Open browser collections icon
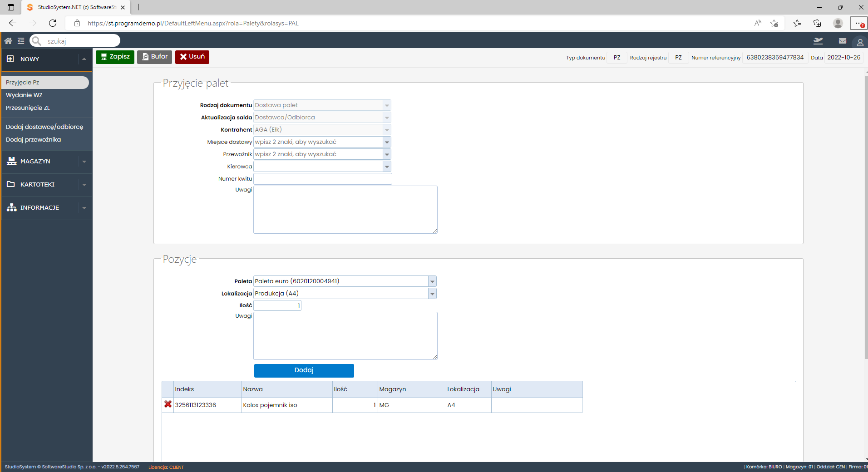The height and width of the screenshot is (472, 868). click(x=817, y=23)
